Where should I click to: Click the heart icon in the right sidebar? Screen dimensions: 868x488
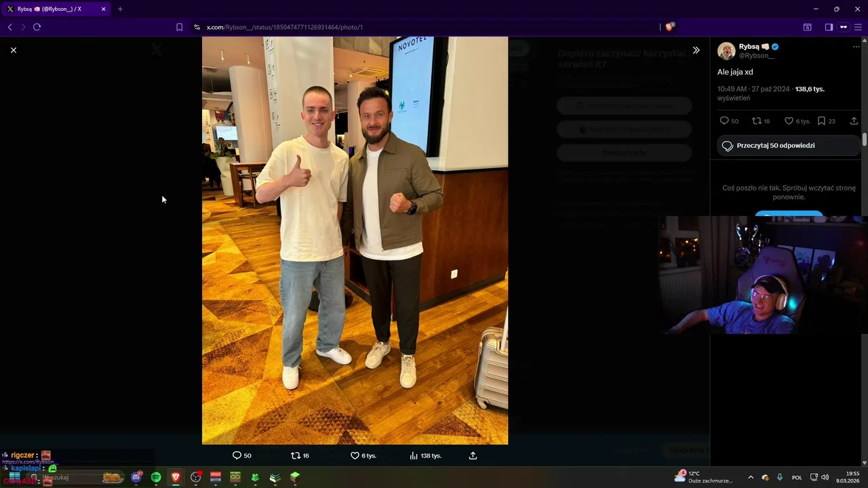coord(789,121)
